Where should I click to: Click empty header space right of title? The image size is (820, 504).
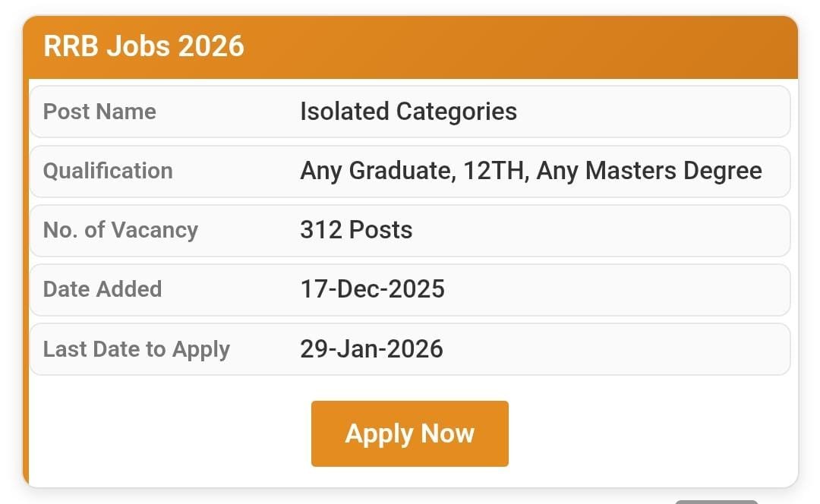click(531, 47)
